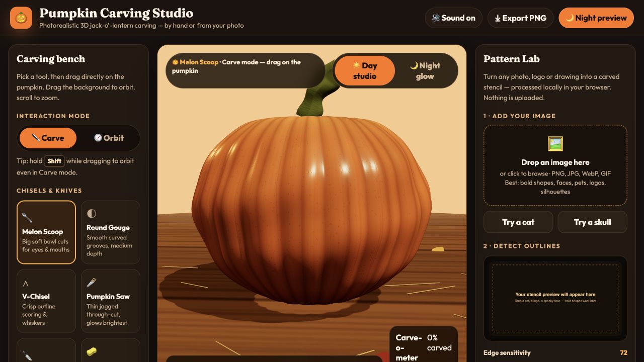Screen dimensions: 644x362
Task: Export the carving as PNG
Action: [x=520, y=18]
